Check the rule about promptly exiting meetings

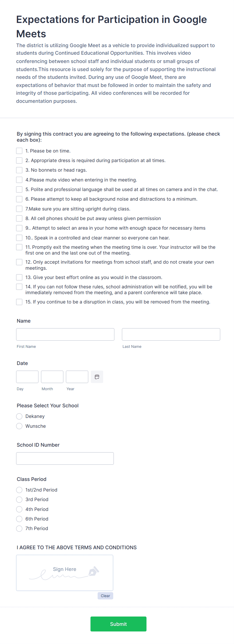tap(19, 247)
